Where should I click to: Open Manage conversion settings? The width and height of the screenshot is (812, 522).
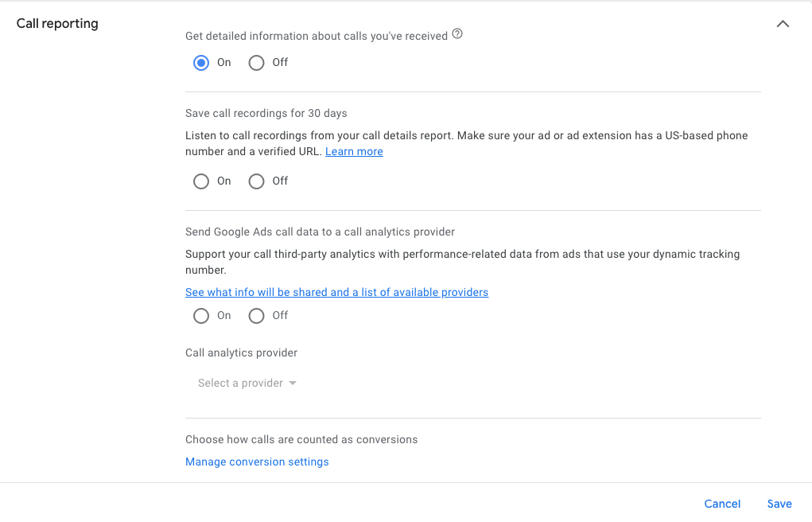point(257,462)
